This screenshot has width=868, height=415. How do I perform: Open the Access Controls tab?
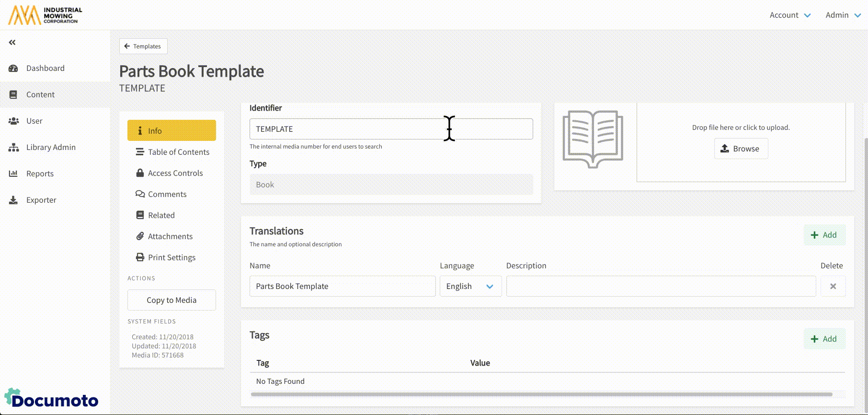point(175,173)
